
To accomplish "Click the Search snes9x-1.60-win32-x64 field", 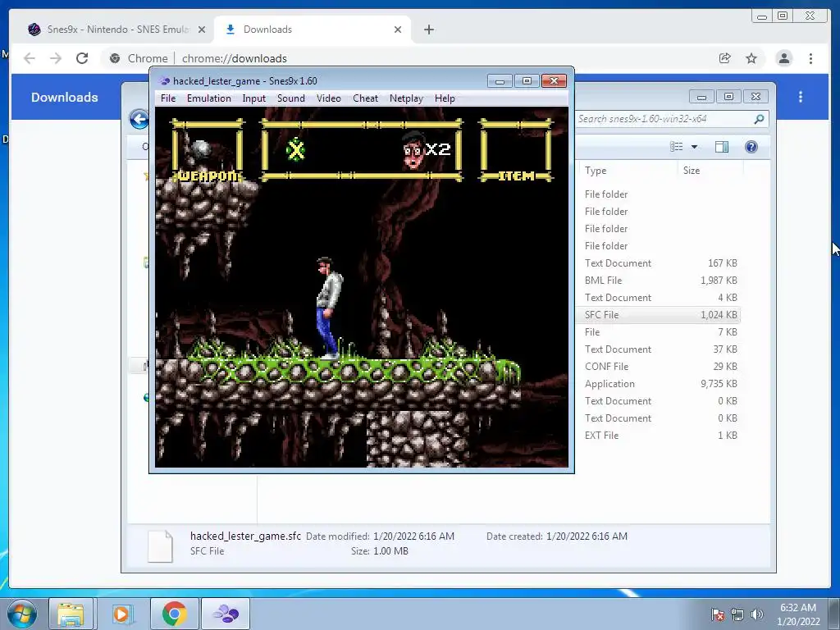I will pos(664,119).
